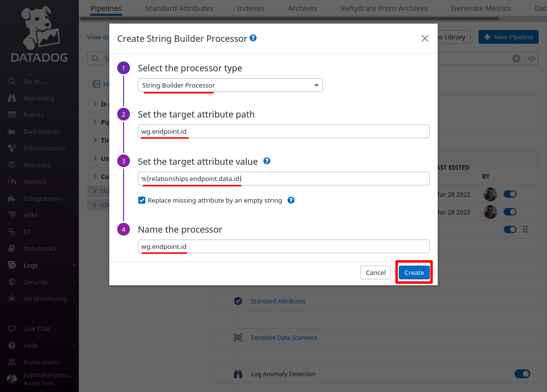Click help icon next to target attribute value
The image size is (547, 392).
(x=267, y=161)
